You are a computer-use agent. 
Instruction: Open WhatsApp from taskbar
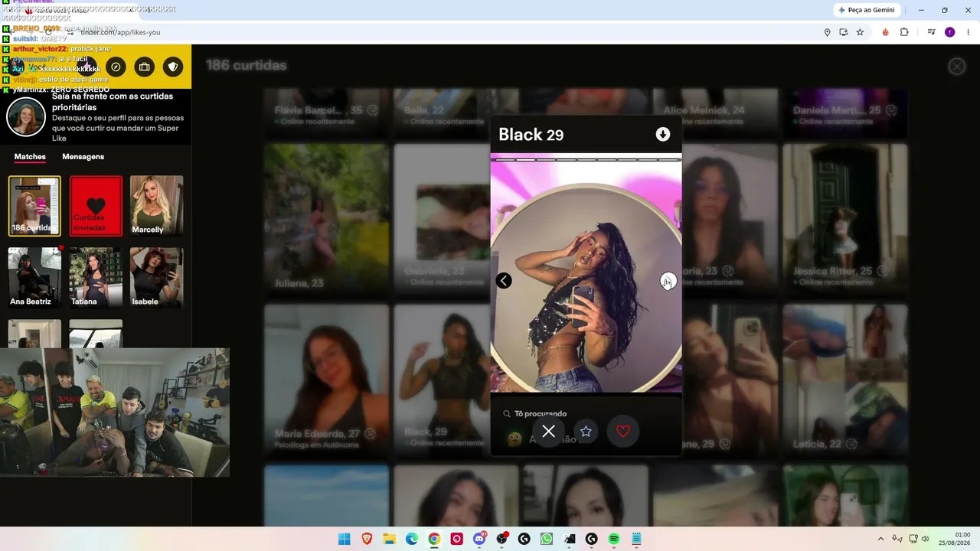tap(546, 540)
